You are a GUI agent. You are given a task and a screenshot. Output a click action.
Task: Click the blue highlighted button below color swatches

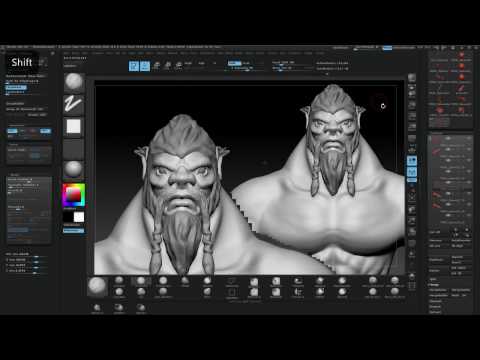[73, 230]
